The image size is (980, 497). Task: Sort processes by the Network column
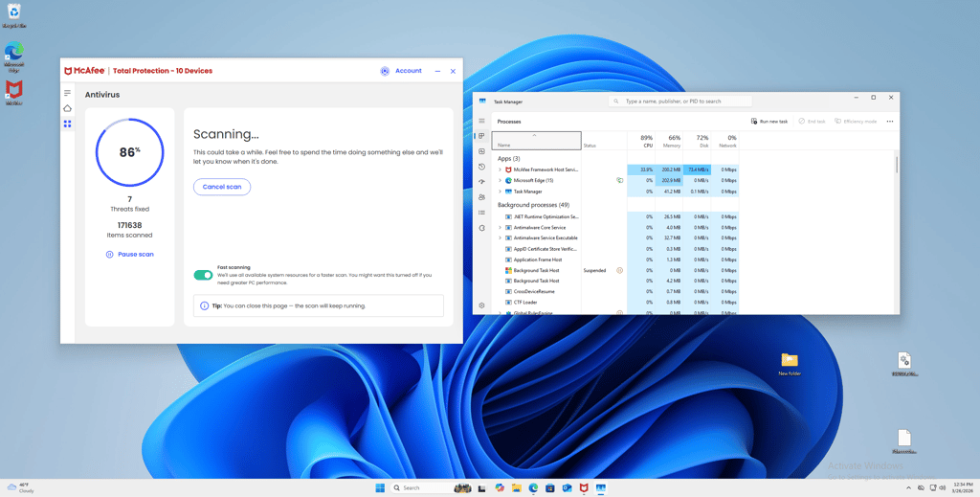tap(725, 141)
